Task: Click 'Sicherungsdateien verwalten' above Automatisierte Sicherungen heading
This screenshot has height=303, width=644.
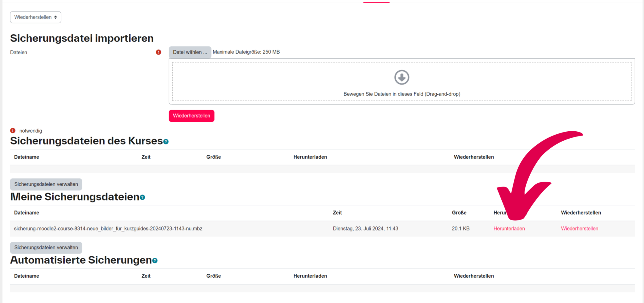Action: pos(46,248)
